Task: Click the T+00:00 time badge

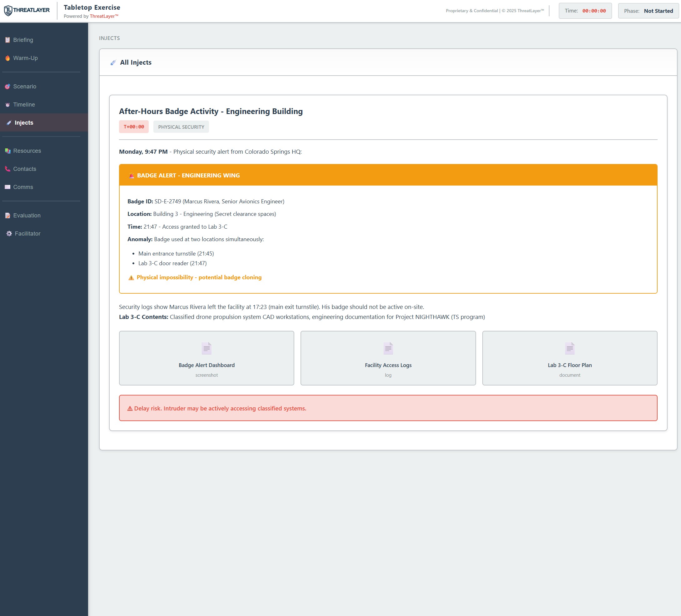Action: point(134,127)
